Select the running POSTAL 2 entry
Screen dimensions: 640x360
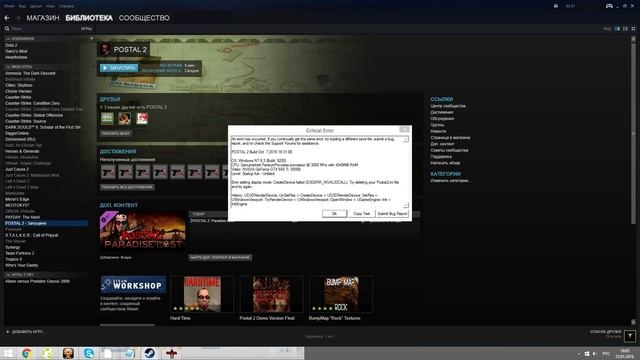click(x=46, y=223)
